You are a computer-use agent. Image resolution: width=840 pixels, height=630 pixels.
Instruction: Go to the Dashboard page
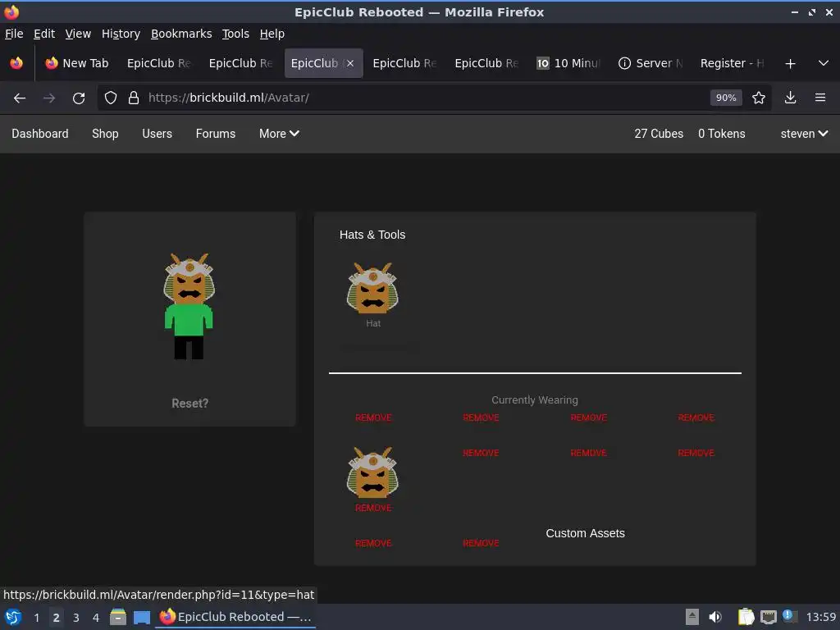click(40, 134)
